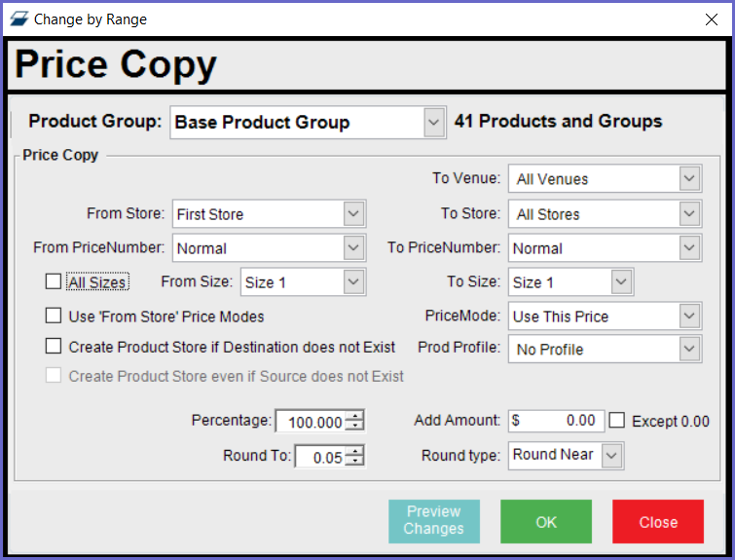Expand the To Venue dropdown
This screenshot has height=560, width=735.
click(x=689, y=179)
